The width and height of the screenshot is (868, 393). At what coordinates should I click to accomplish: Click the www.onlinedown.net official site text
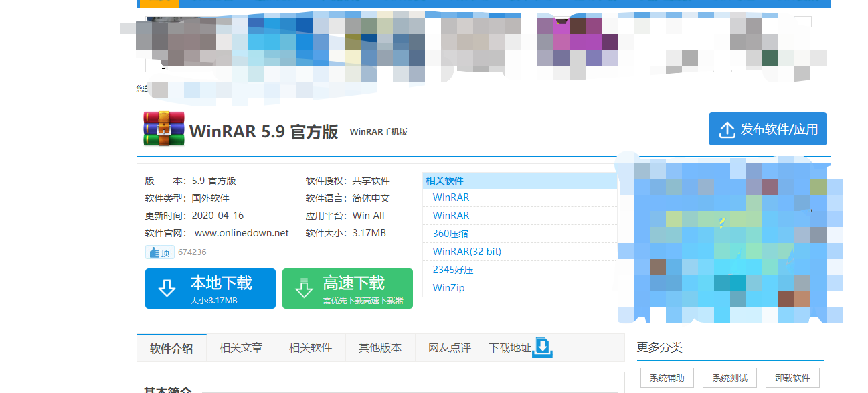pos(242,233)
